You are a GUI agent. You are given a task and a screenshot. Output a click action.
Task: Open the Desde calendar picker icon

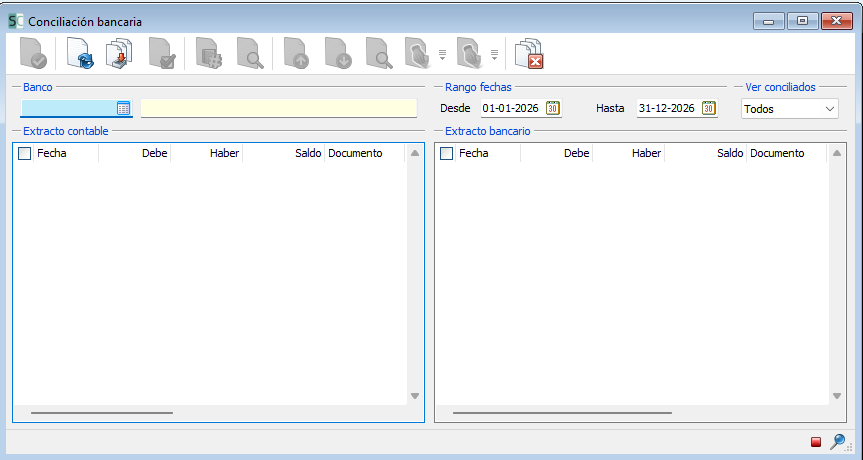point(553,108)
